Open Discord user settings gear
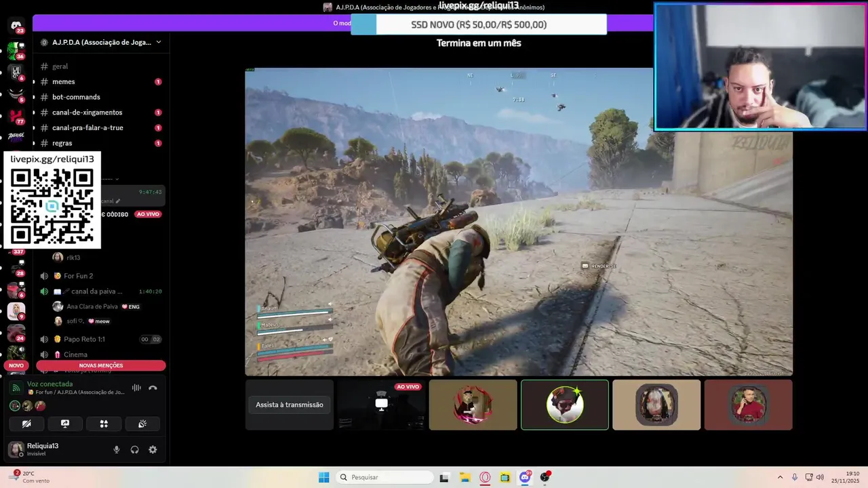 (153, 449)
